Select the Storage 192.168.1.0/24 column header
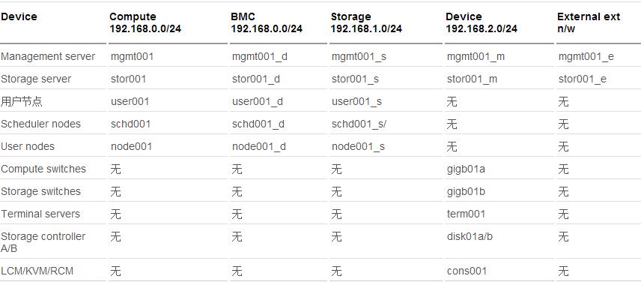 click(x=366, y=22)
